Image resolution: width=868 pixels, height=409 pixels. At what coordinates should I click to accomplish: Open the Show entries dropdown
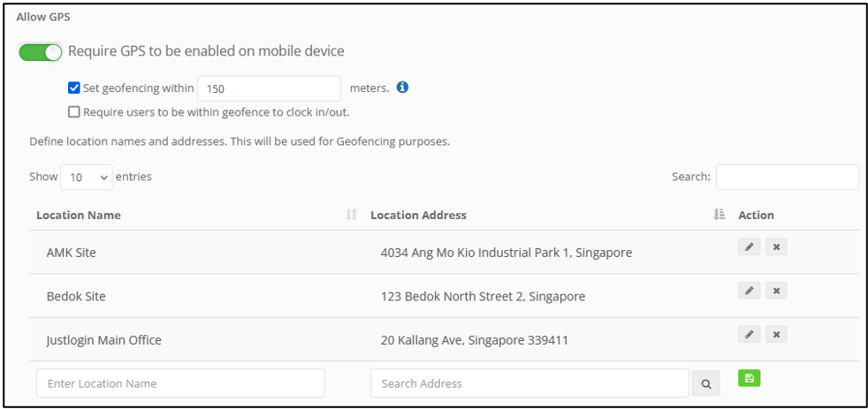[x=87, y=177]
